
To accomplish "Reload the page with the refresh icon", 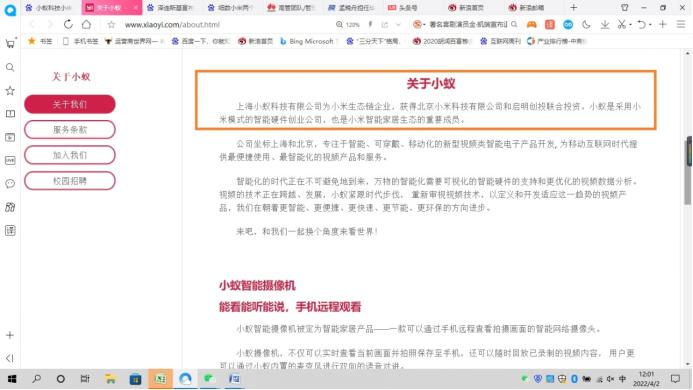I will 68,24.
